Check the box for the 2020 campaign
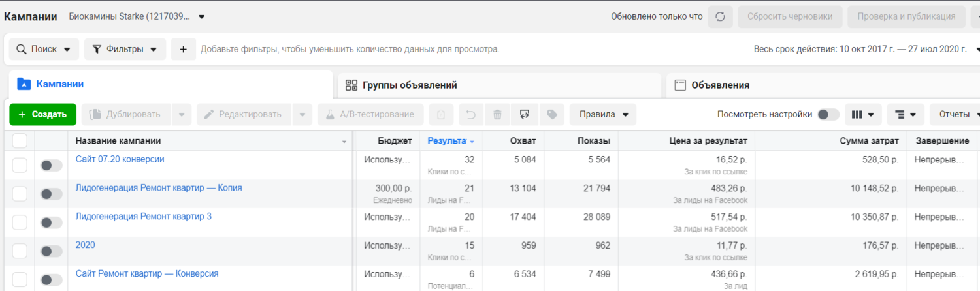The width and height of the screenshot is (980, 291). coord(20,251)
